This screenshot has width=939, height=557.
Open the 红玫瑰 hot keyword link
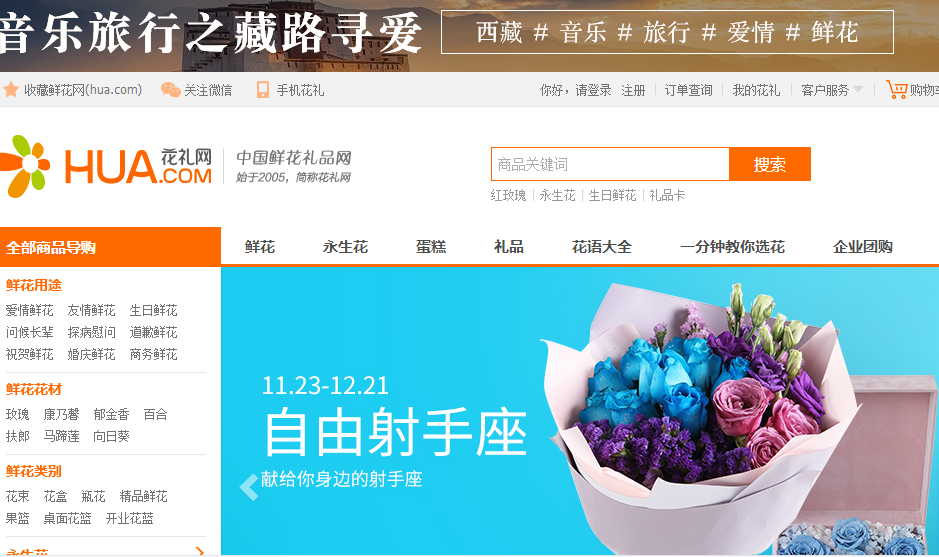pos(508,195)
